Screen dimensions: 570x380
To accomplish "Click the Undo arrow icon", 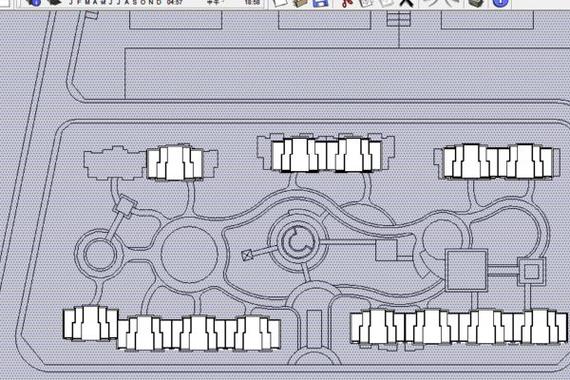I will coord(431,3).
